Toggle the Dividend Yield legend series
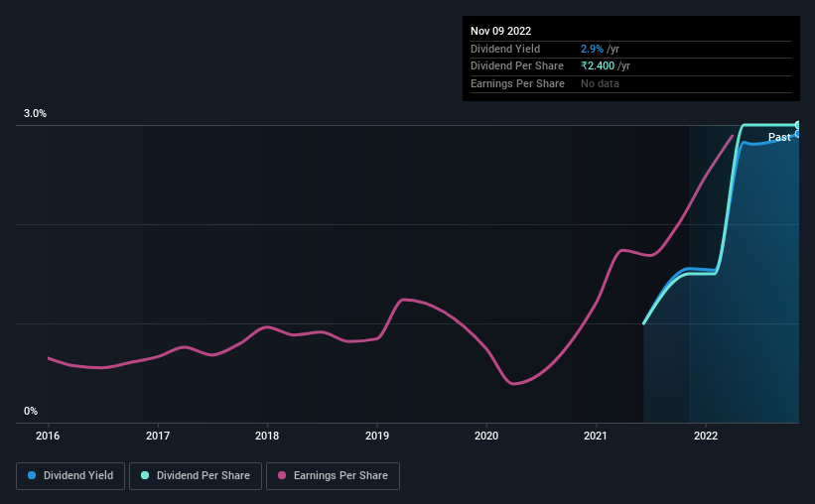Viewport: 815px width, 504px height. [70, 476]
